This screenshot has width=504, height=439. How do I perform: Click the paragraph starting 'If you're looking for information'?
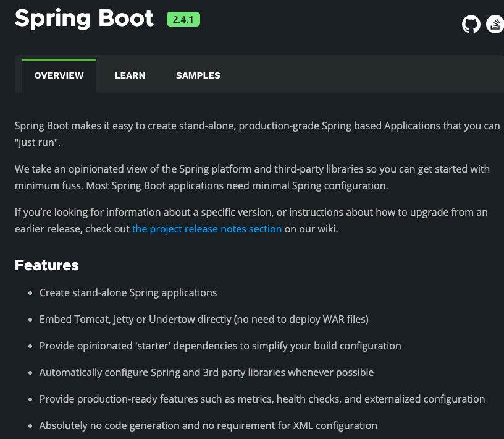(251, 221)
